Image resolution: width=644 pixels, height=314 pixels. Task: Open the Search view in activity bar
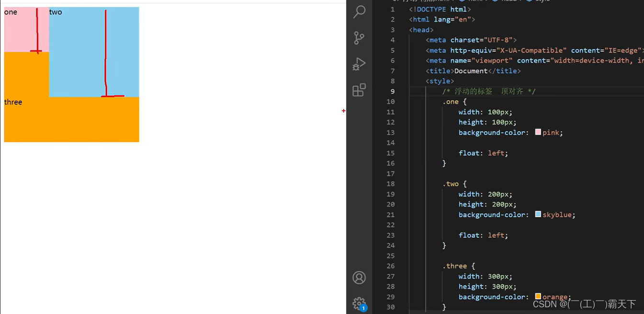point(359,12)
